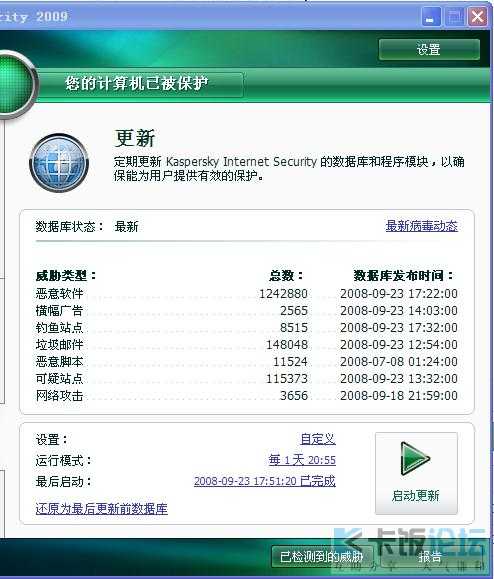
Task: Click the 启动更新 start update button
Action: pos(416,473)
